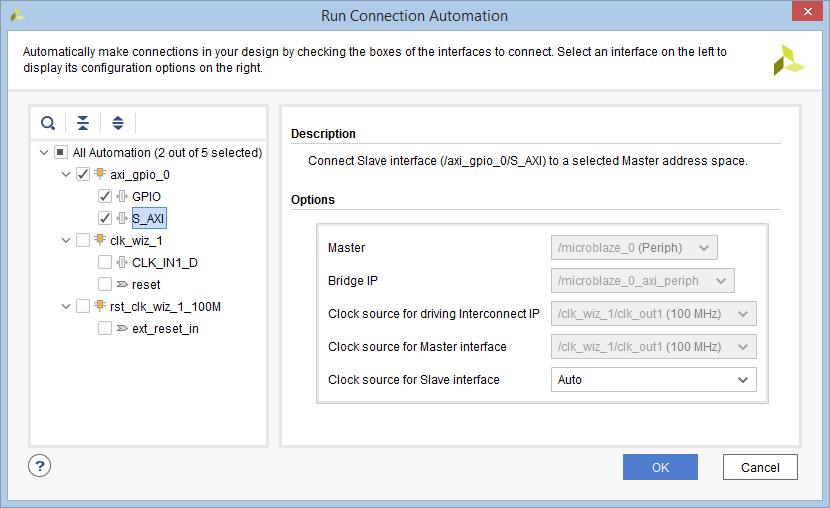
Task: Click the 'Connect Slave interface' description text
Action: click(x=528, y=161)
